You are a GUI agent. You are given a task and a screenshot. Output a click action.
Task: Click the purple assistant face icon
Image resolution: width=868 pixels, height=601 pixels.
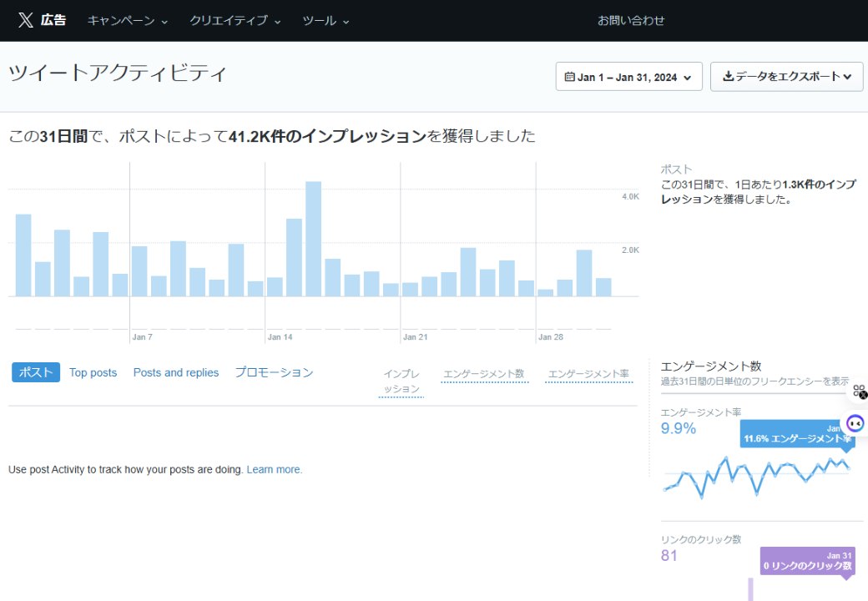click(855, 423)
